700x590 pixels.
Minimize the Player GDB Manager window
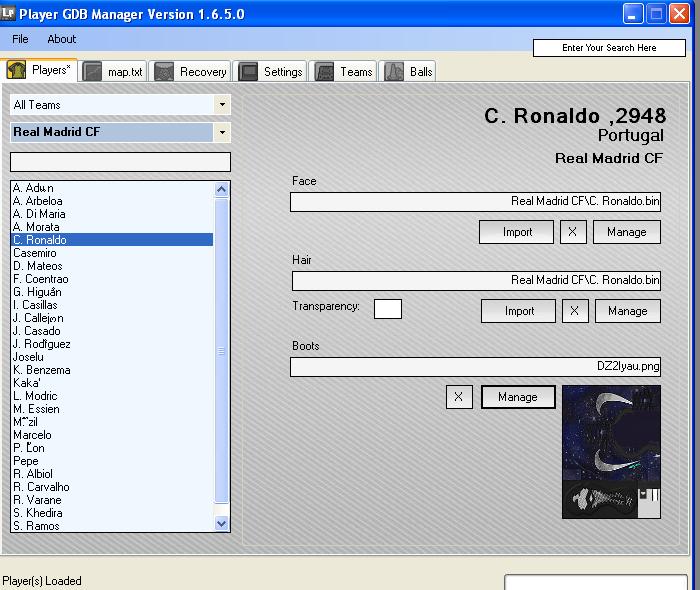coord(633,14)
